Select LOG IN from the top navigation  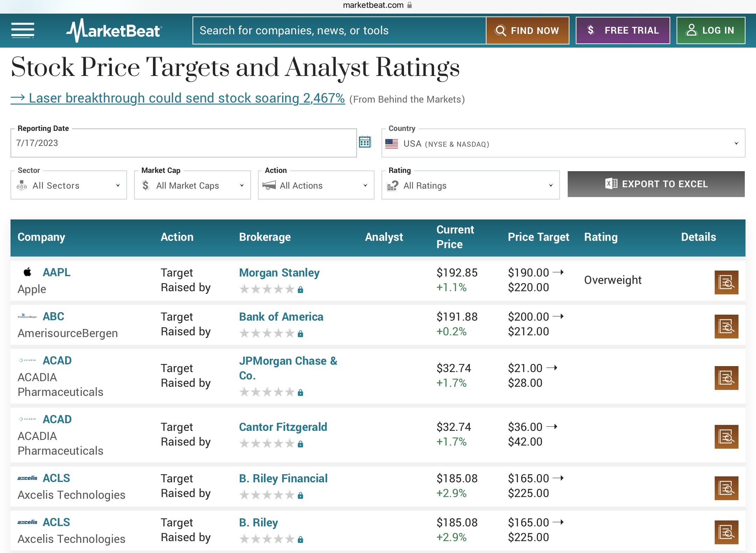click(x=711, y=30)
